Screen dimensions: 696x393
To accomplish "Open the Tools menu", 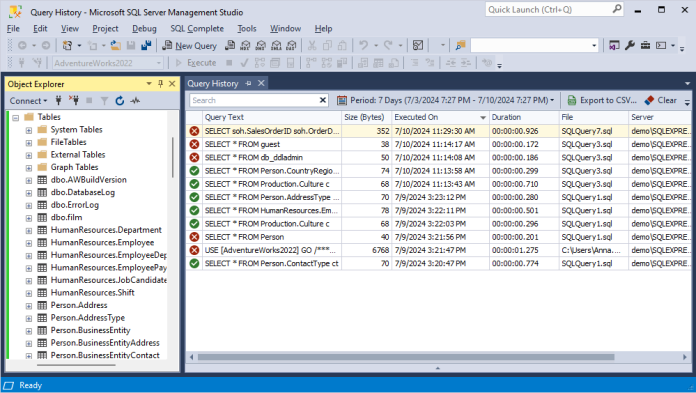I will click(x=247, y=28).
